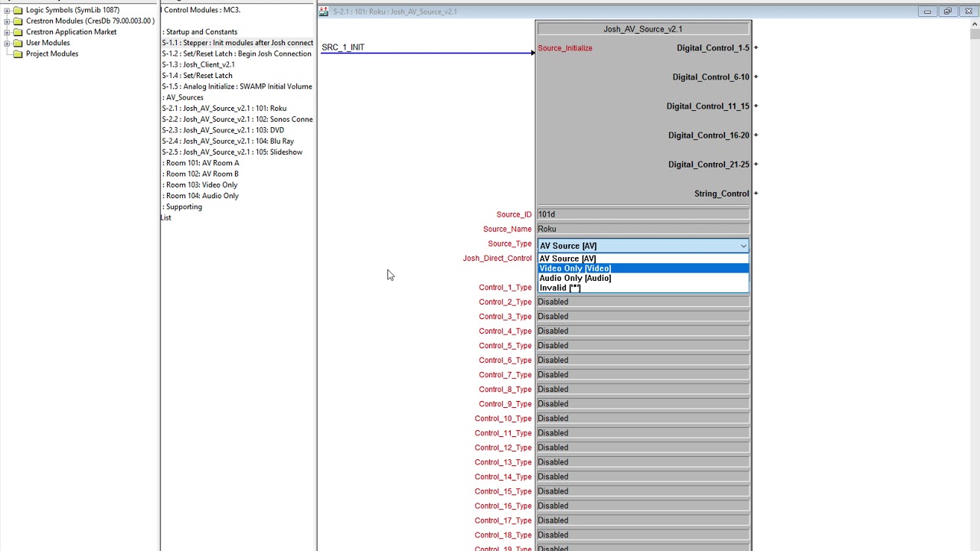Restore the symbol detail window
Image resolution: width=980 pixels, height=551 pixels.
(x=948, y=11)
